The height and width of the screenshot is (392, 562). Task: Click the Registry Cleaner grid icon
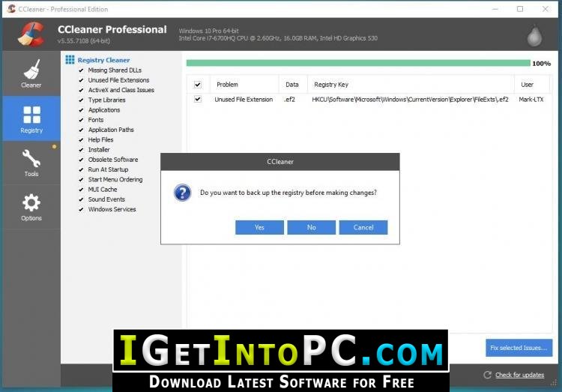click(x=70, y=59)
